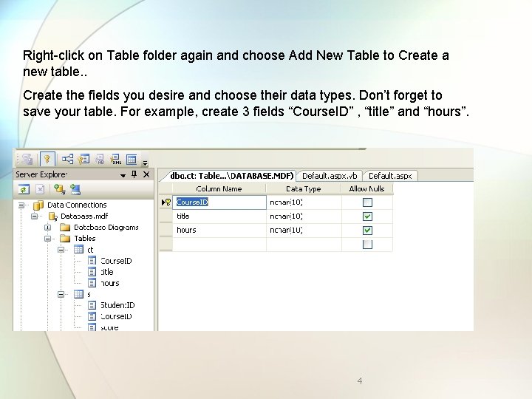532x399 pixels.
Task: Click the Manage XML Indexes toolbar icon
Action: click(x=116, y=159)
